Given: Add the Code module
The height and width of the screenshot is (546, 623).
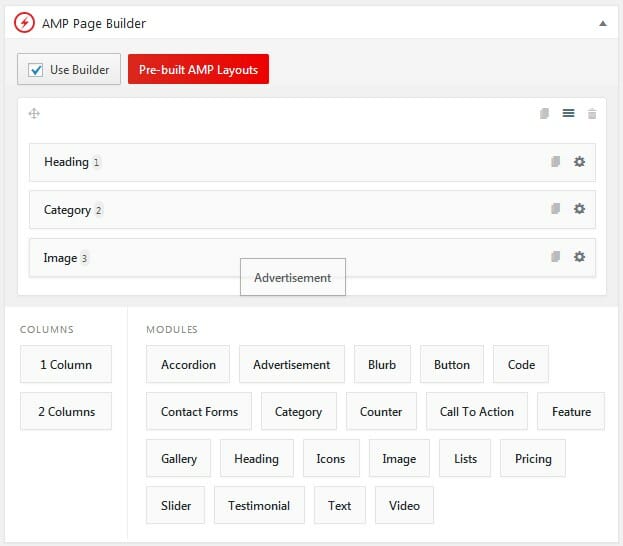Looking at the screenshot, I should (x=521, y=364).
